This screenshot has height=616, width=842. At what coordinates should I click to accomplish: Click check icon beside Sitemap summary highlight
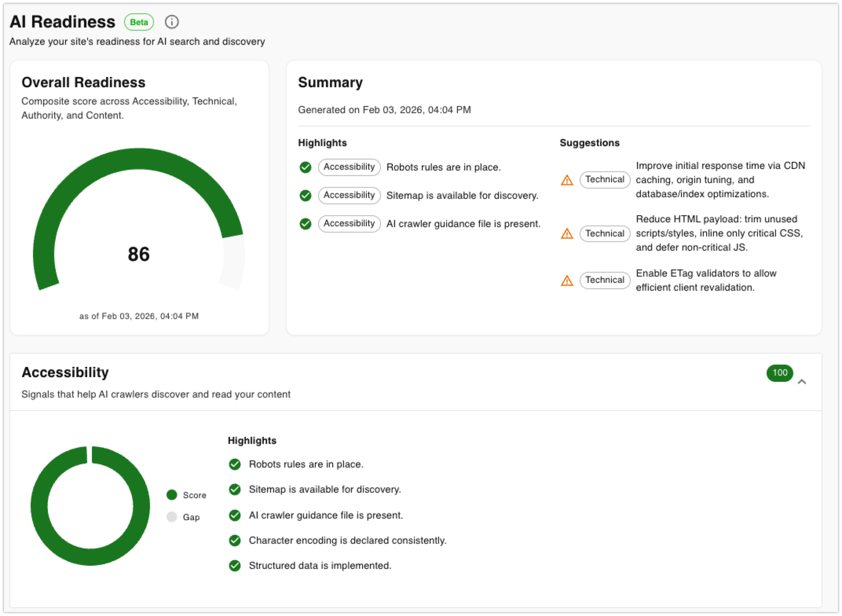pyautogui.click(x=305, y=196)
